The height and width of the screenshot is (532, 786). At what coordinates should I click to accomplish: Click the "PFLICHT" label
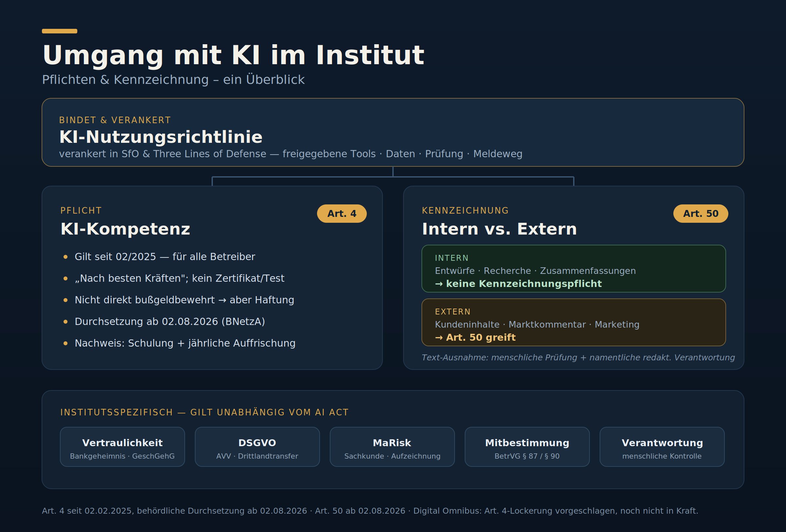click(x=81, y=211)
